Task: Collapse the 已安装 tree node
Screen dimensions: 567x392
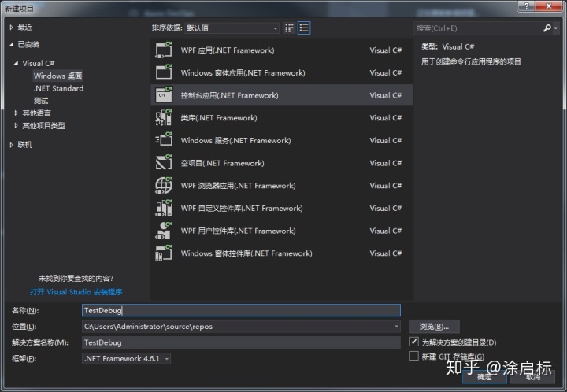Action: [x=11, y=44]
